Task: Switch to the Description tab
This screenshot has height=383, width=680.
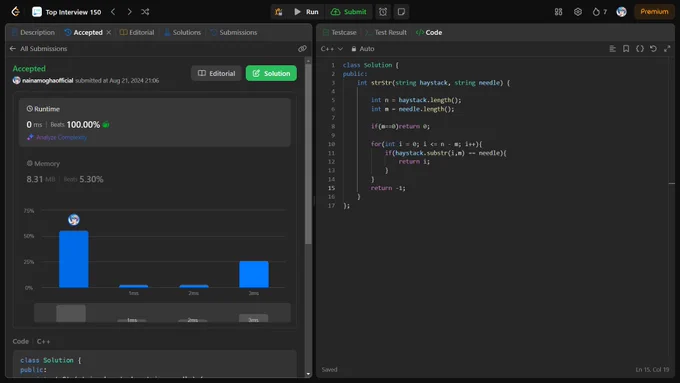Action: click(33, 33)
